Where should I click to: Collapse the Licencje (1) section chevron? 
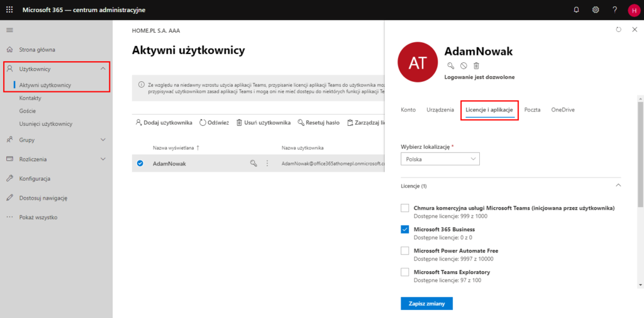coord(618,186)
